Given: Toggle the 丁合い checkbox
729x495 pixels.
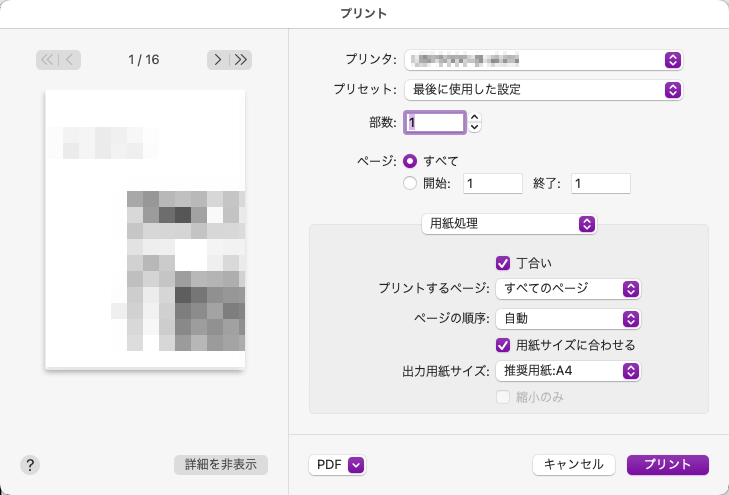Looking at the screenshot, I should click(x=504, y=263).
